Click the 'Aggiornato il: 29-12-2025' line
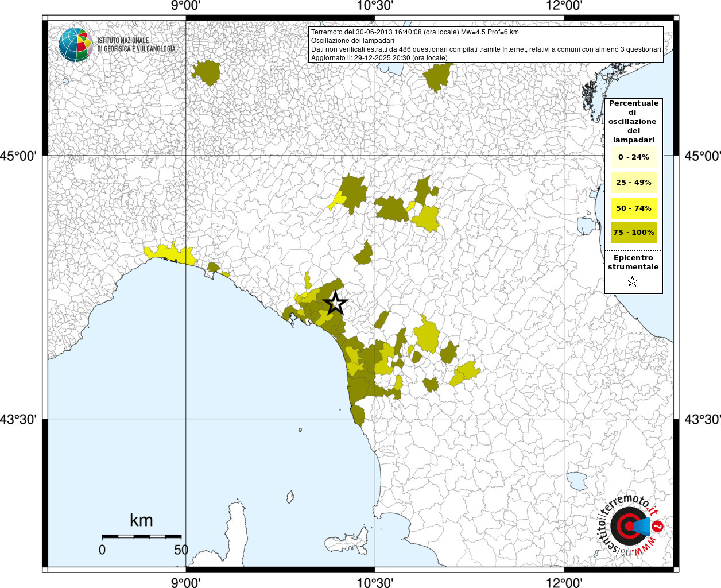The image size is (721, 588). [x=379, y=58]
